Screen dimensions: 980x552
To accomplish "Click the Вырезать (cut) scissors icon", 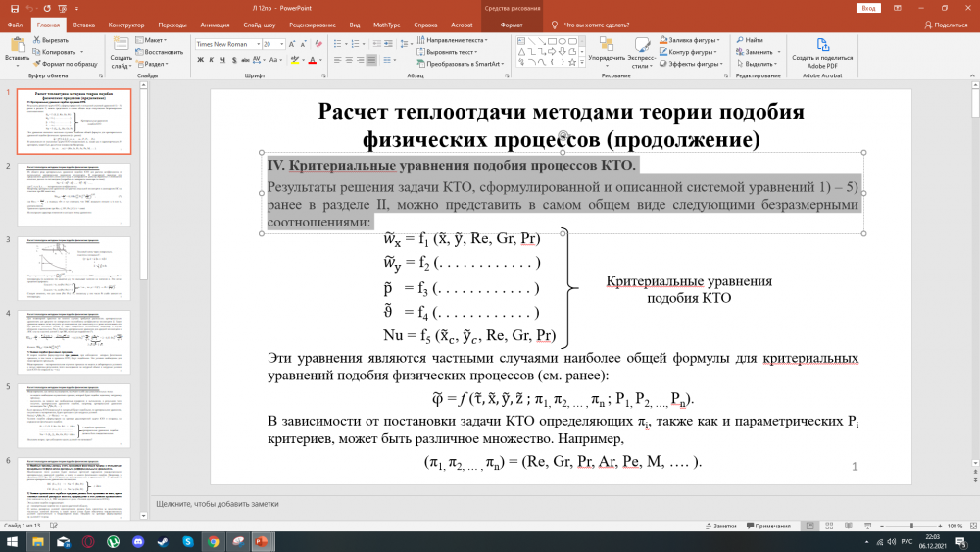I will [37, 40].
